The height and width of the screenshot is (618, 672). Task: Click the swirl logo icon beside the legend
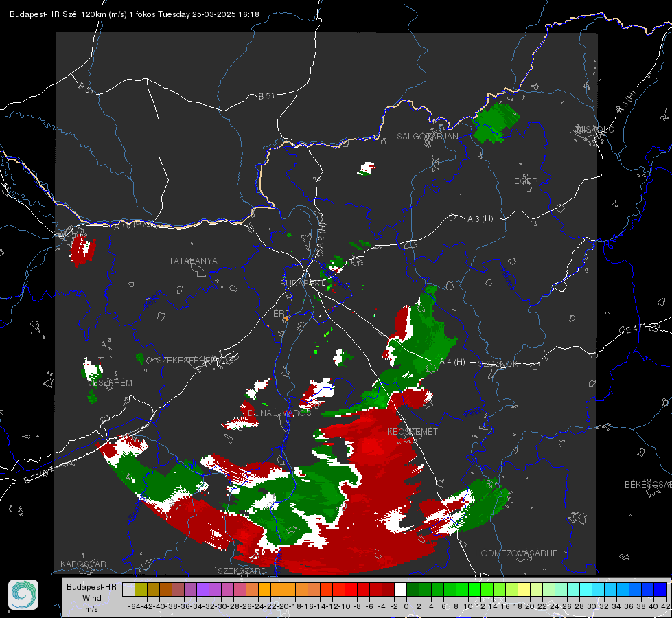click(x=23, y=595)
